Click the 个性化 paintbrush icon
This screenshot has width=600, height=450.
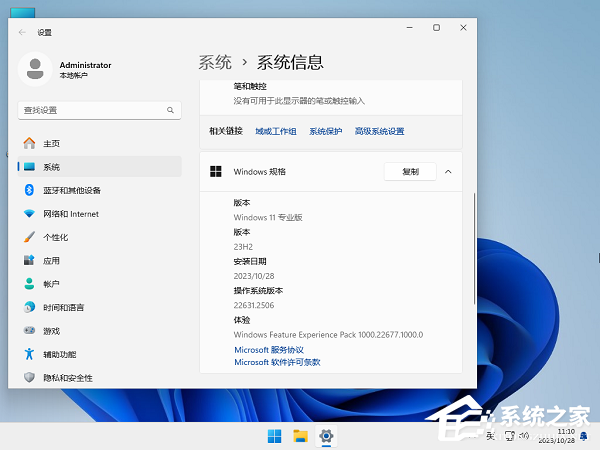(29, 237)
